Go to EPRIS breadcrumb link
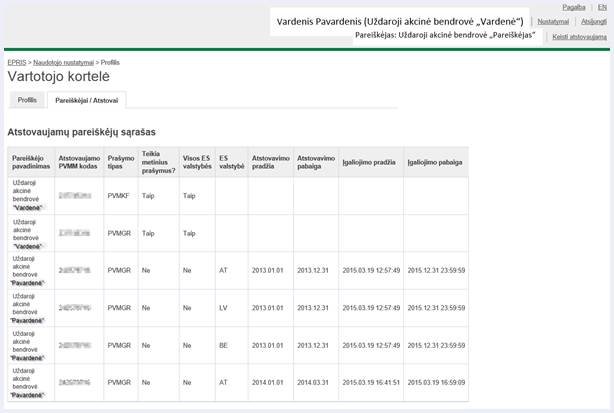Screen dimensions: 614x413 [x=17, y=62]
